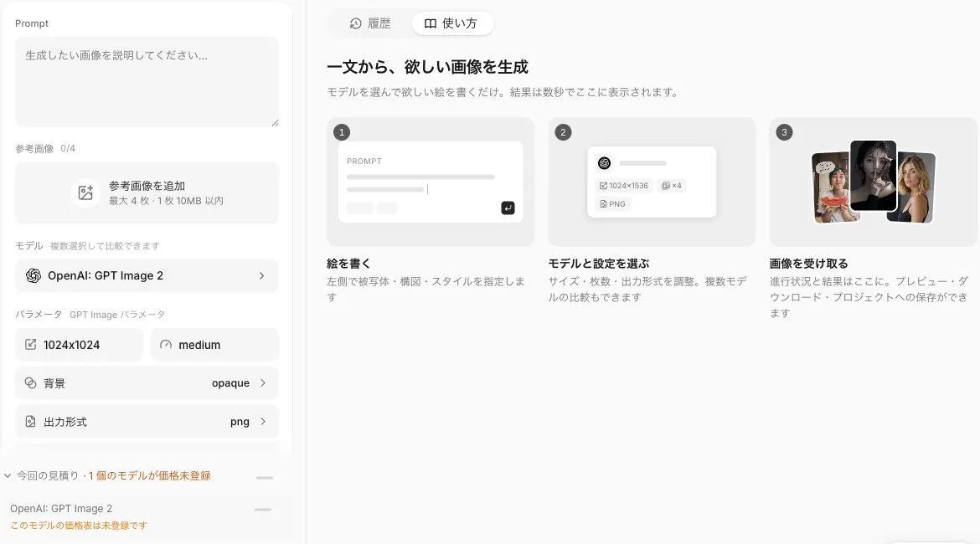Image resolution: width=980 pixels, height=544 pixels.
Task: Click the OpenAI logo in model selector
Action: (x=34, y=275)
